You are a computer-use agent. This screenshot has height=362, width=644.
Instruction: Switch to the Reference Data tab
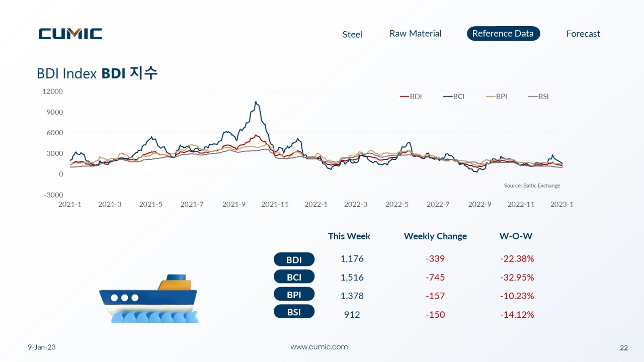click(x=503, y=34)
